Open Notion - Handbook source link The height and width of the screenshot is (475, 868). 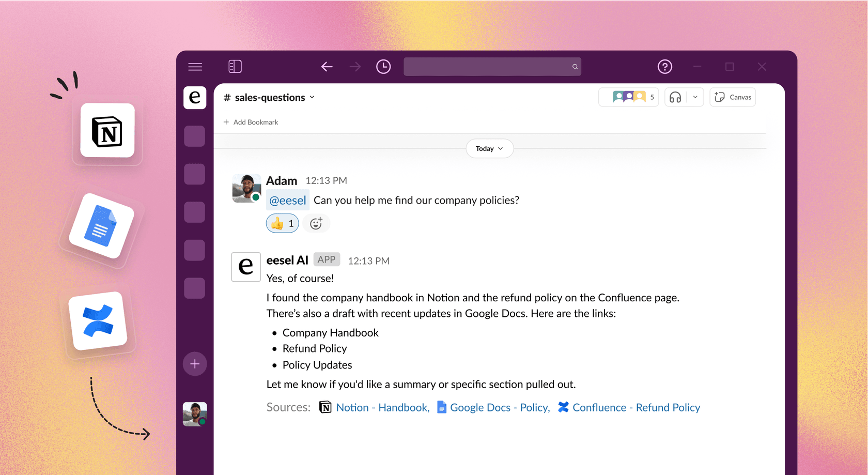[x=382, y=407]
